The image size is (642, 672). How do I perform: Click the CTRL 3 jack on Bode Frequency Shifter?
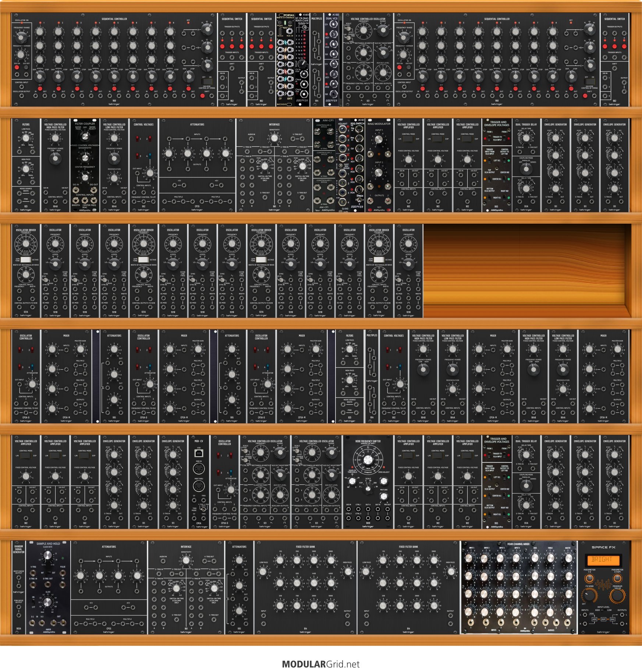click(358, 518)
